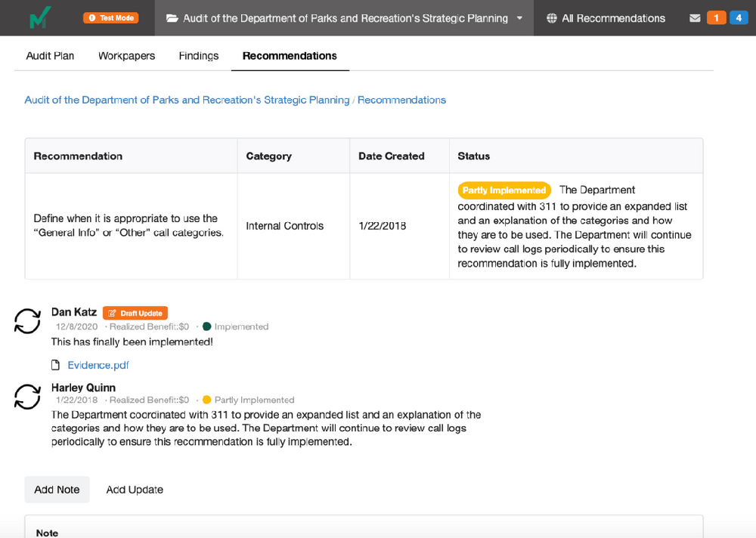Click the green checkmark app logo
756x538 pixels.
coord(41,18)
